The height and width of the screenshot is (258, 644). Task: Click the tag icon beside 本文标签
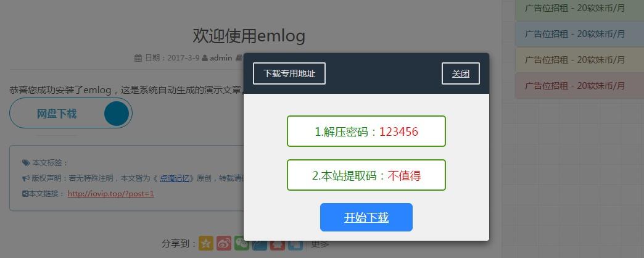point(26,163)
